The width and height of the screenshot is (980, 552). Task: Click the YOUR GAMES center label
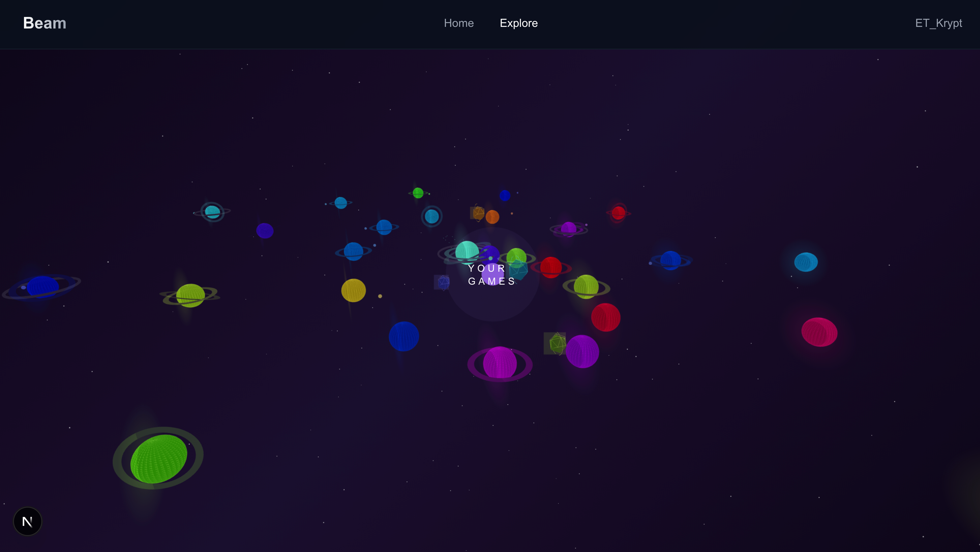click(492, 275)
